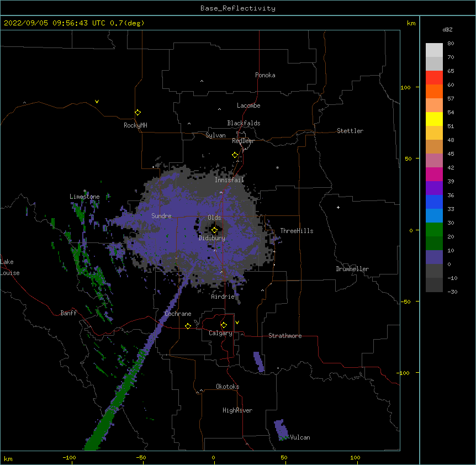The height and width of the screenshot is (465, 476).
Task: Click the red 60-65 dBZ legend swatch
Action: 434,78
